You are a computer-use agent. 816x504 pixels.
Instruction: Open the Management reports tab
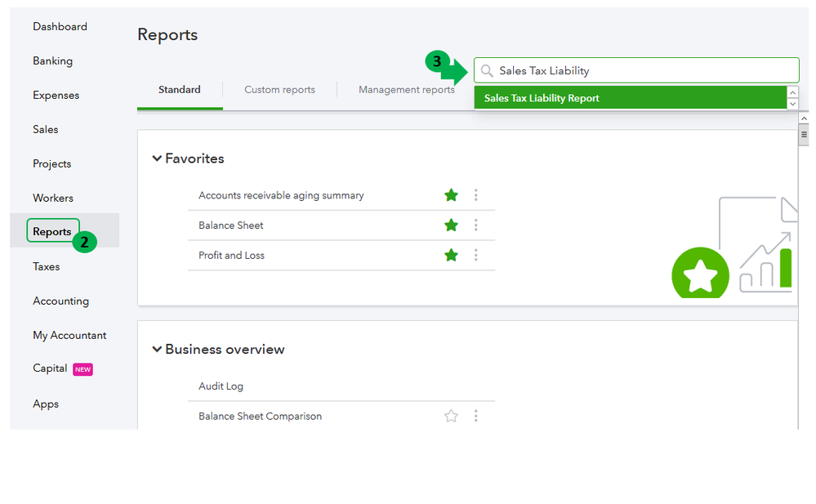click(406, 90)
